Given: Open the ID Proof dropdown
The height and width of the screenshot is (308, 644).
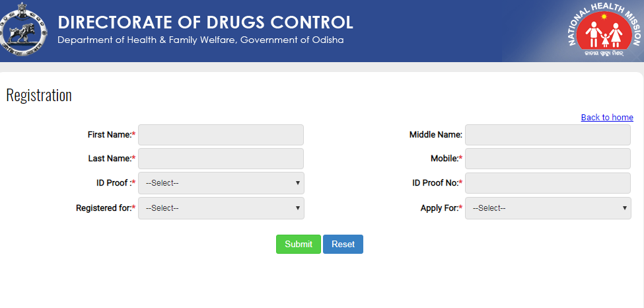Looking at the screenshot, I should [x=221, y=183].
